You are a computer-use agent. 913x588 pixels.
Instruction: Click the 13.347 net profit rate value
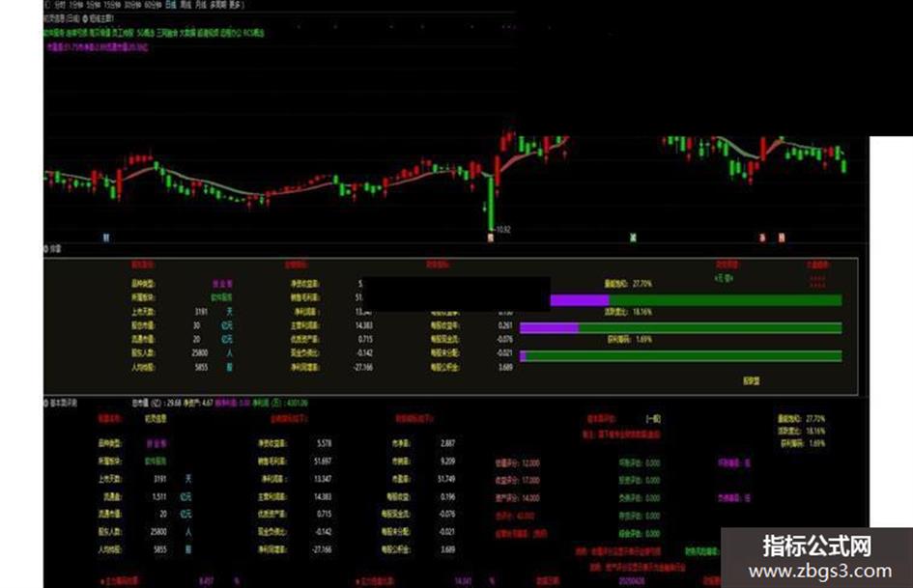click(323, 479)
